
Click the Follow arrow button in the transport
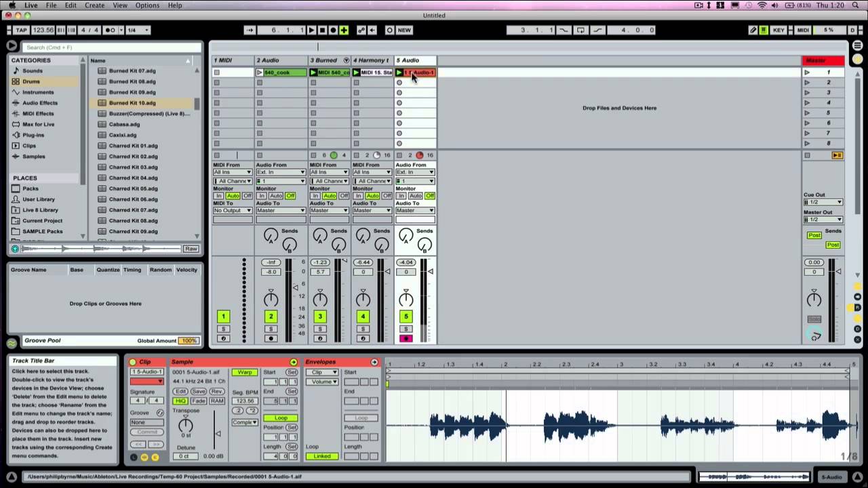click(250, 30)
